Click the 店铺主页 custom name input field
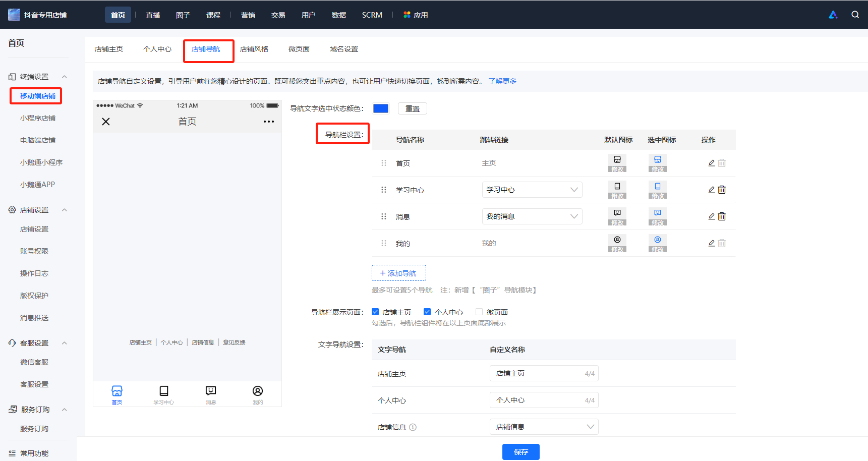Viewport: 868px width, 461px height. pyautogui.click(x=544, y=373)
